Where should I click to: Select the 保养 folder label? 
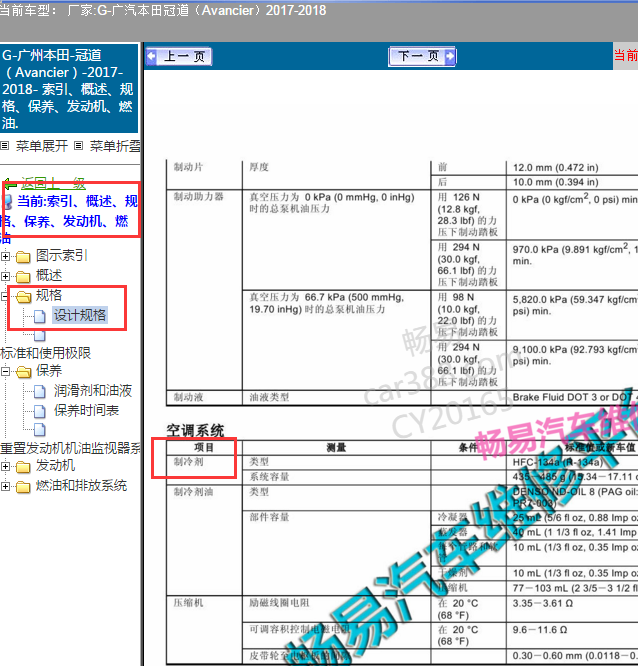(49, 370)
